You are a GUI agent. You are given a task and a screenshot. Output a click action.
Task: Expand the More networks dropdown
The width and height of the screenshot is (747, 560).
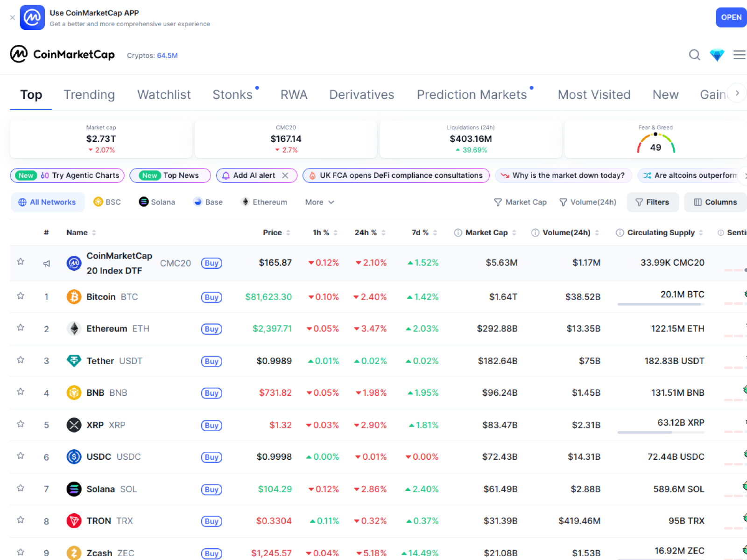click(320, 202)
